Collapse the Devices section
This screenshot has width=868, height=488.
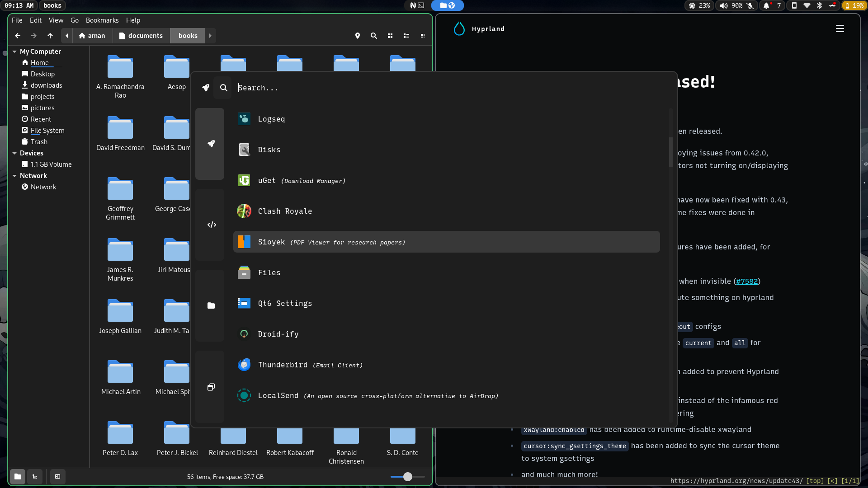(x=14, y=153)
